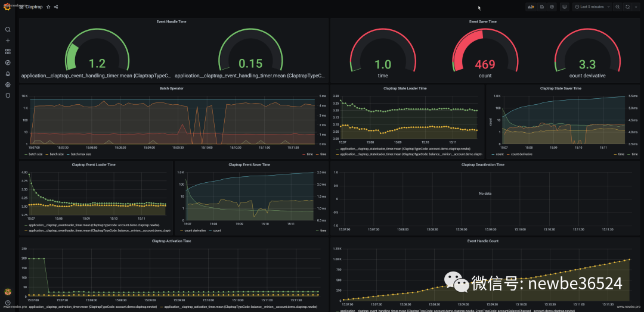Open Claptrap State Saver Time panel menu
Screen dimensions: 644x312
[561, 88]
